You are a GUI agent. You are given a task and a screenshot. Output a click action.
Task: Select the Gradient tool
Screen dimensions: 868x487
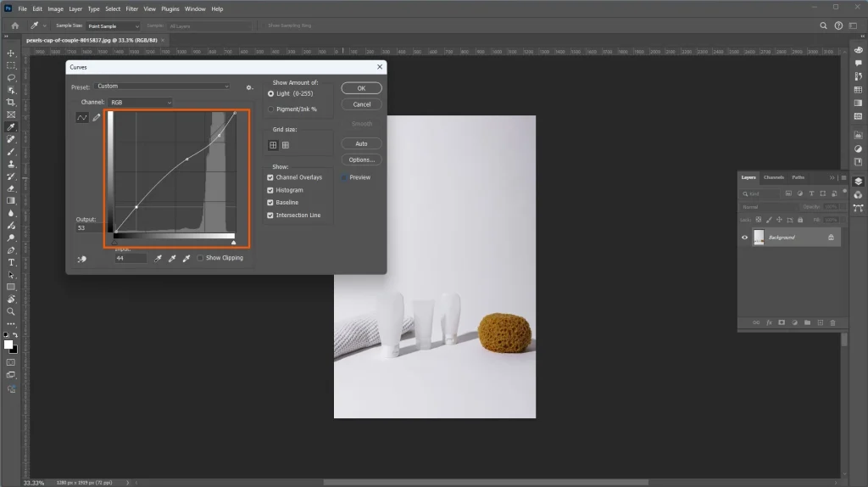coord(10,200)
